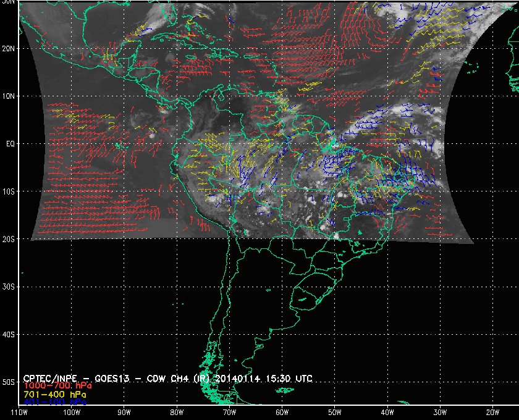Select the blue 401-100 hPa legend entry

click(x=54, y=402)
